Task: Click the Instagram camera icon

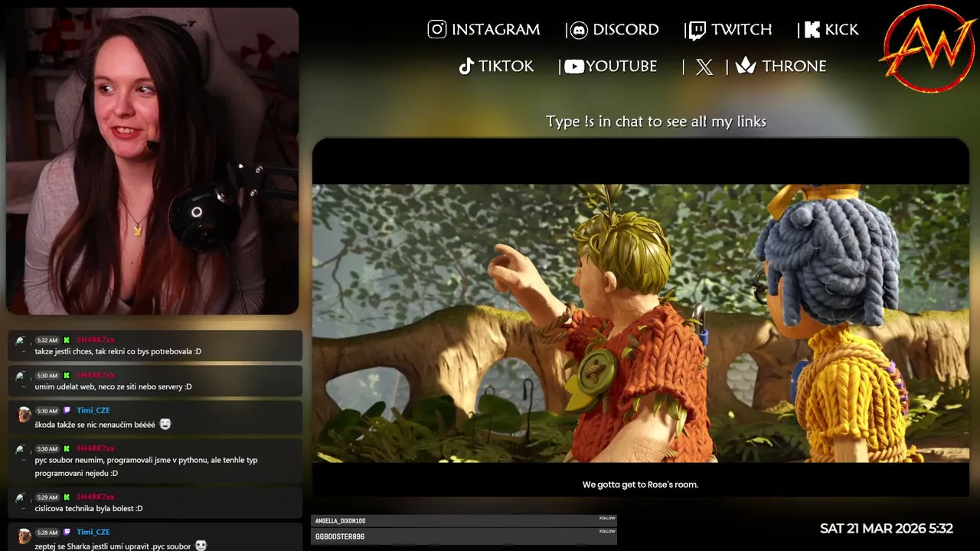Action: coord(437,30)
